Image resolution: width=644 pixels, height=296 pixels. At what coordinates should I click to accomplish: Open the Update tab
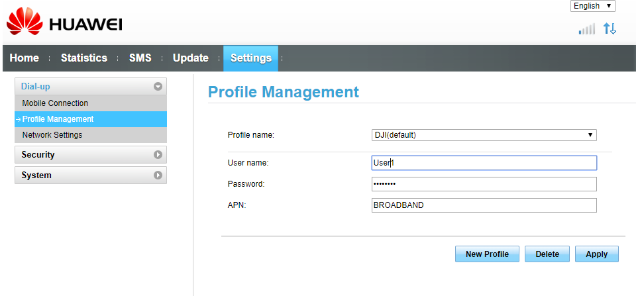click(191, 58)
